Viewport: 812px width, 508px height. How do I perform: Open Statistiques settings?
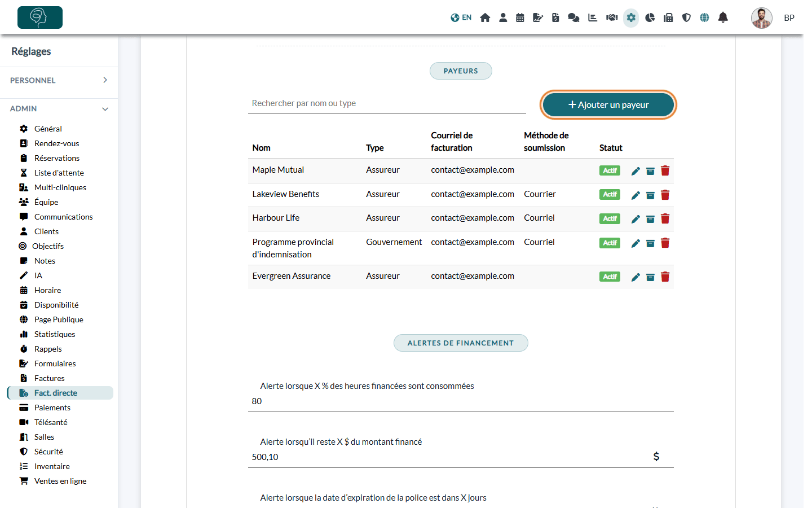click(x=54, y=334)
